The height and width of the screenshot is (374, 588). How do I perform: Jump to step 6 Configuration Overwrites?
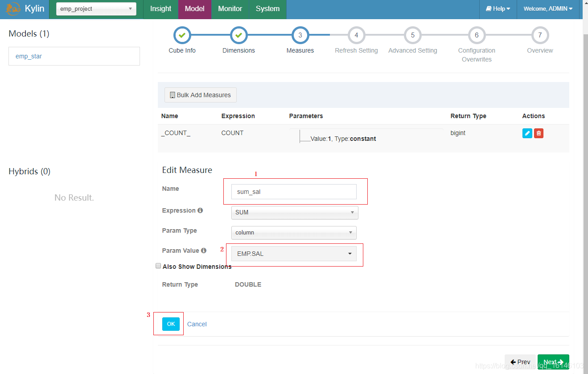[477, 35]
